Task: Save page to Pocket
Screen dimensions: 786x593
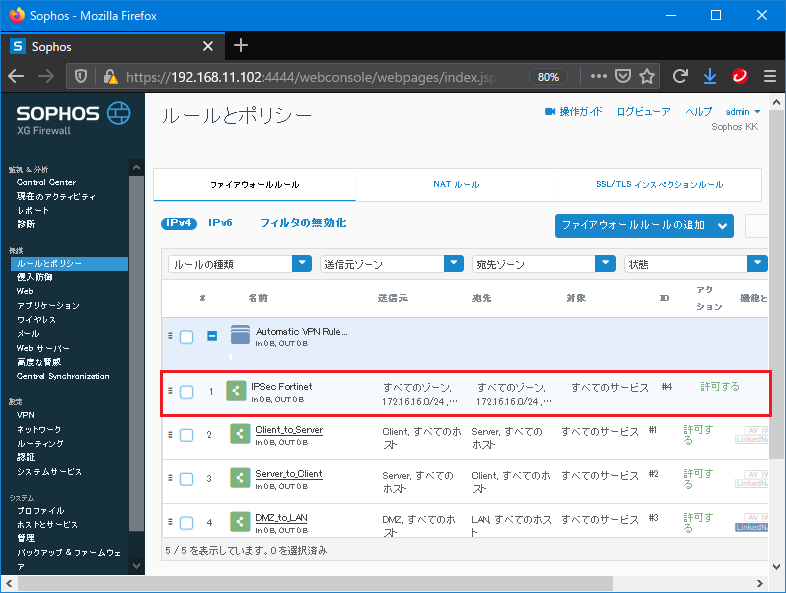Action: 623,76
